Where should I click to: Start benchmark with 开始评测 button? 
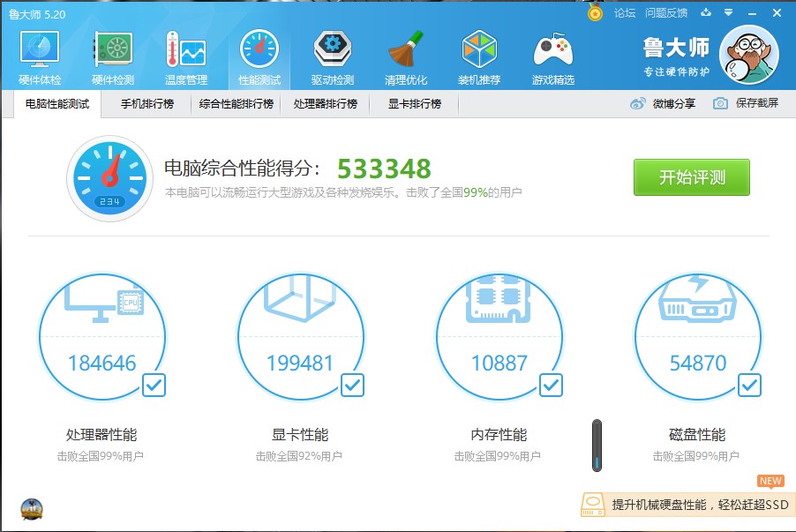coord(691,177)
